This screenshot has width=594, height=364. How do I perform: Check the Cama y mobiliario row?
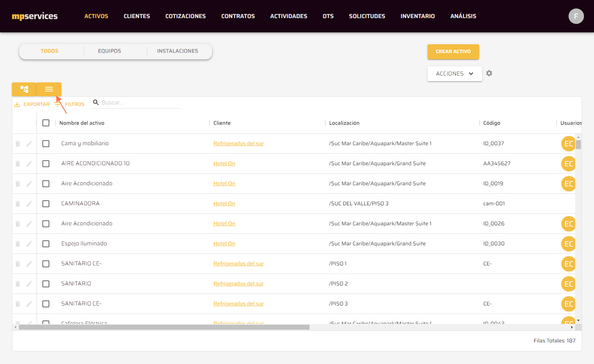pos(46,144)
